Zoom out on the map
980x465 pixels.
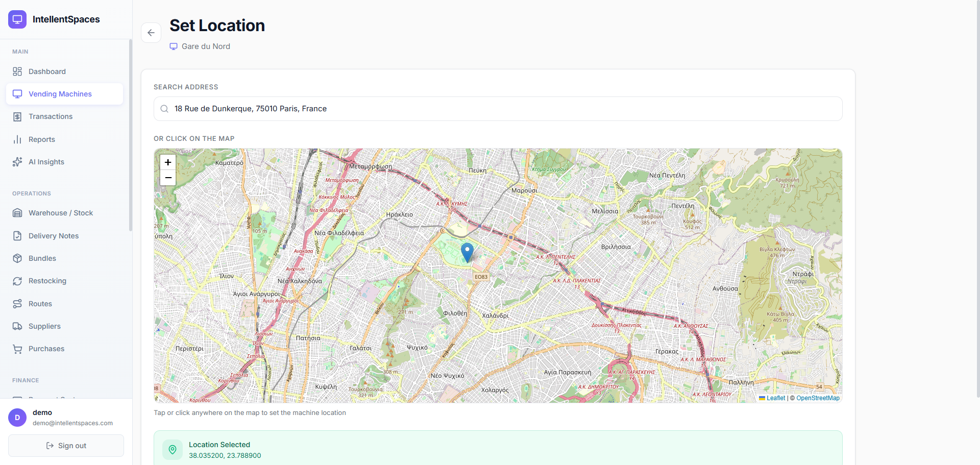(x=168, y=178)
